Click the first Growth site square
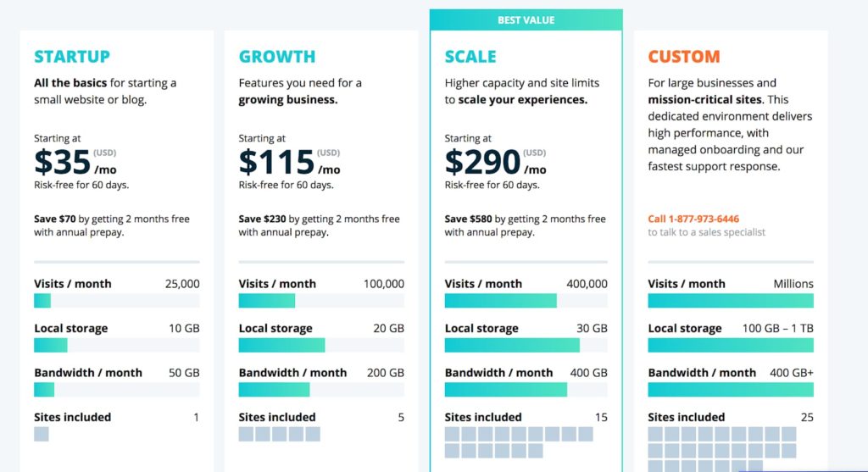The width and height of the screenshot is (868, 472). pos(246,434)
